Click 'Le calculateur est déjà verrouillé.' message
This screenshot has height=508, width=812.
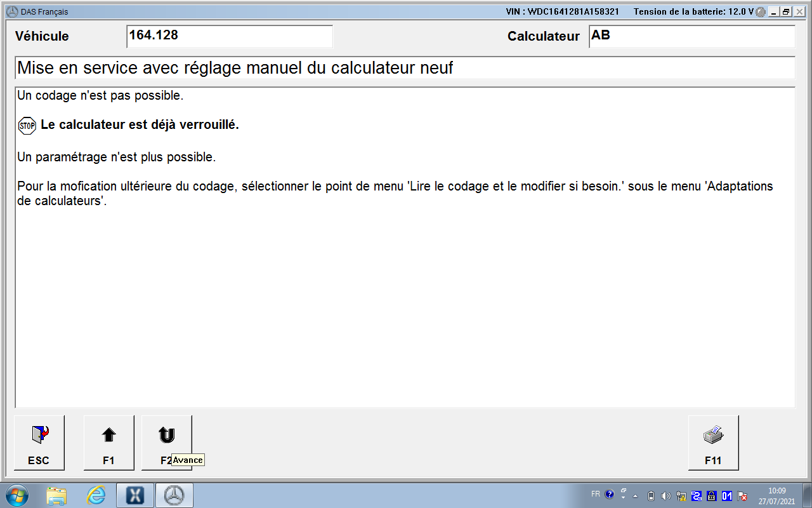pyautogui.click(x=140, y=125)
